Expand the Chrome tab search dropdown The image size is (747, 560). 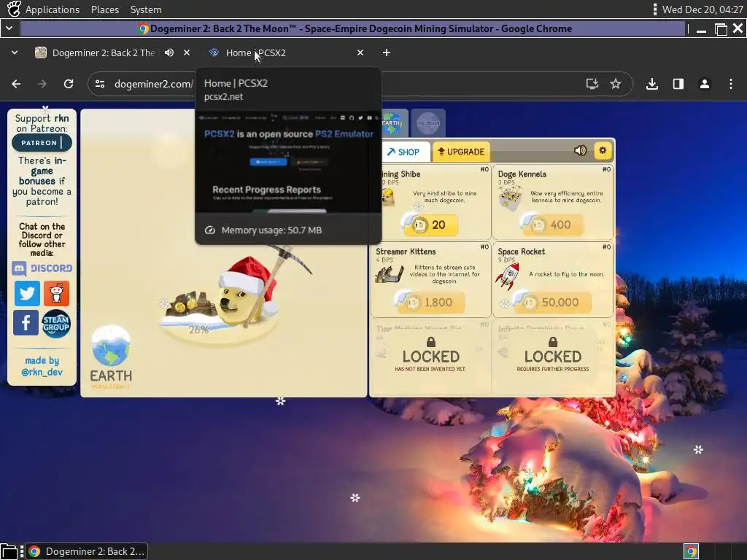15,52
